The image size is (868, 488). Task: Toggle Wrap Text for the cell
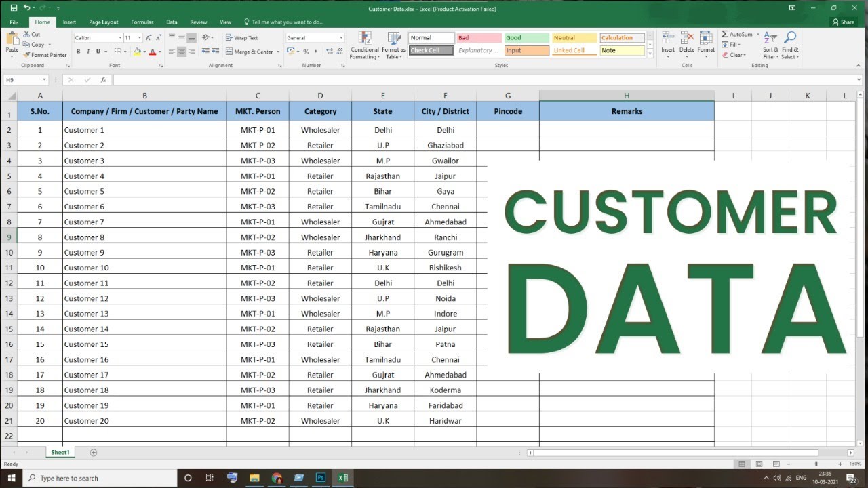[x=242, y=38]
